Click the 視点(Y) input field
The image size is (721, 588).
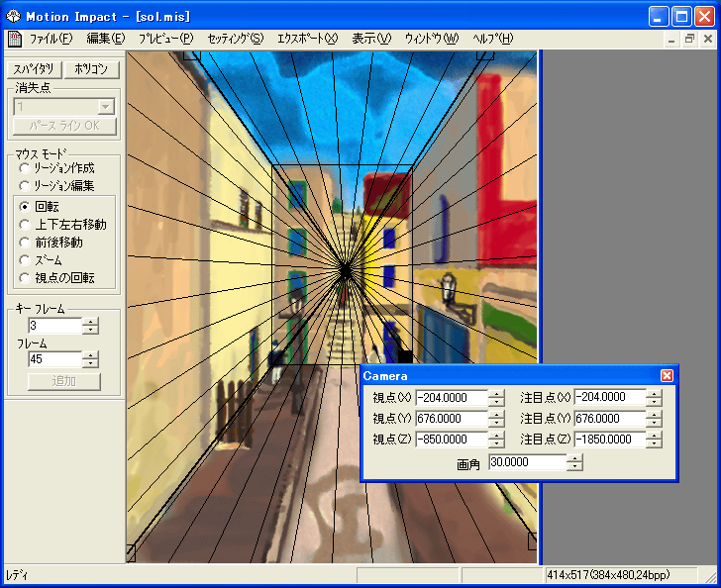point(452,419)
